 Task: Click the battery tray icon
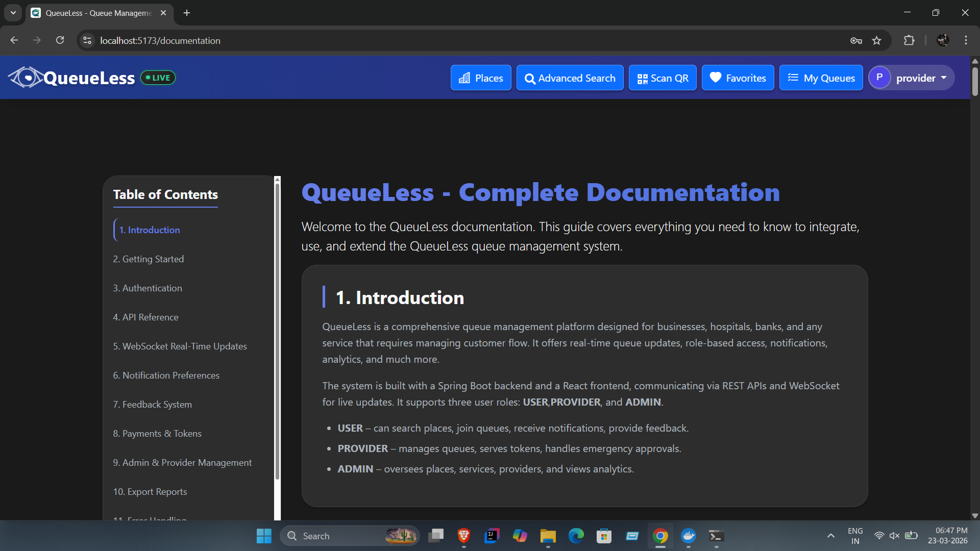[x=911, y=536]
